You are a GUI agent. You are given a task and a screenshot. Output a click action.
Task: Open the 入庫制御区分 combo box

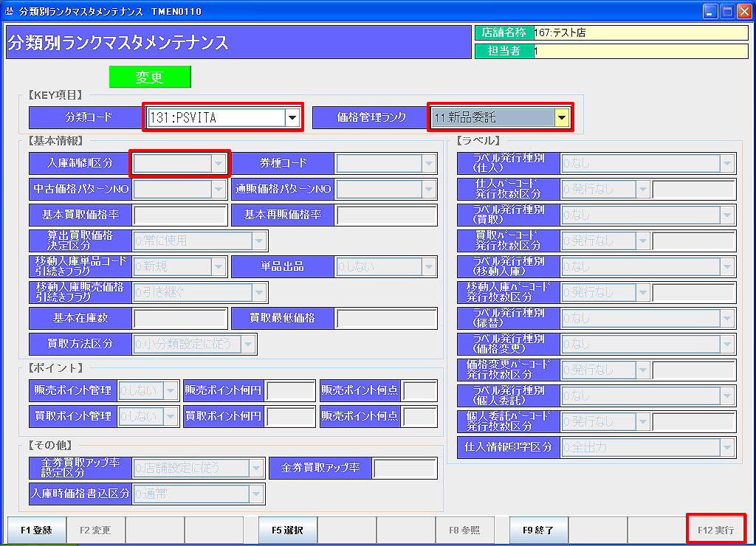click(179, 163)
